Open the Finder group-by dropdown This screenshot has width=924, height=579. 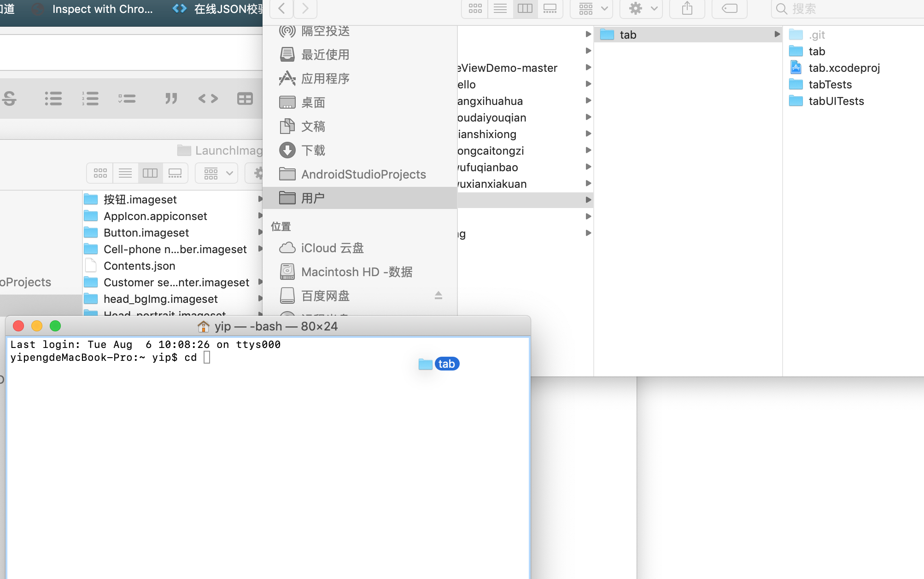(592, 8)
